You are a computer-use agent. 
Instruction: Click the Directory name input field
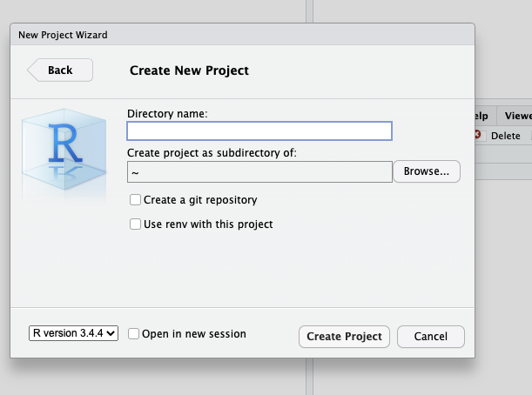tap(259, 131)
